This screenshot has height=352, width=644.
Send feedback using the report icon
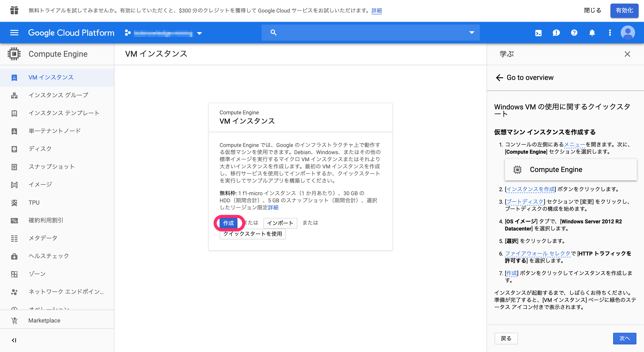[556, 32]
